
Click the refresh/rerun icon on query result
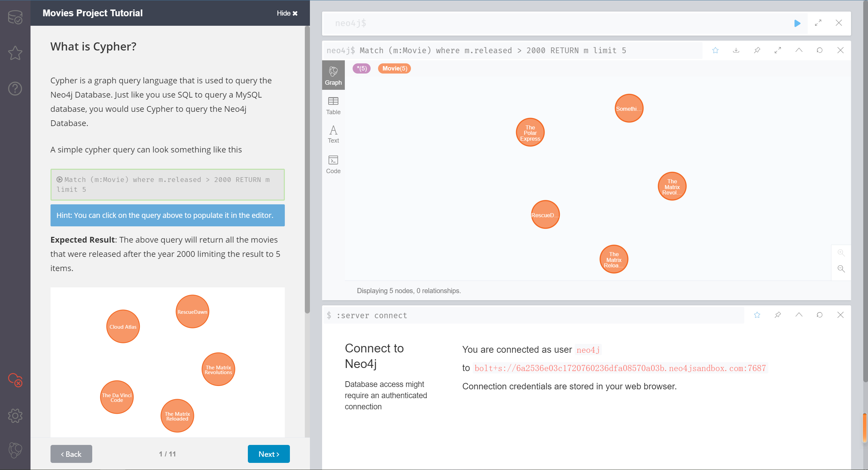tap(820, 51)
